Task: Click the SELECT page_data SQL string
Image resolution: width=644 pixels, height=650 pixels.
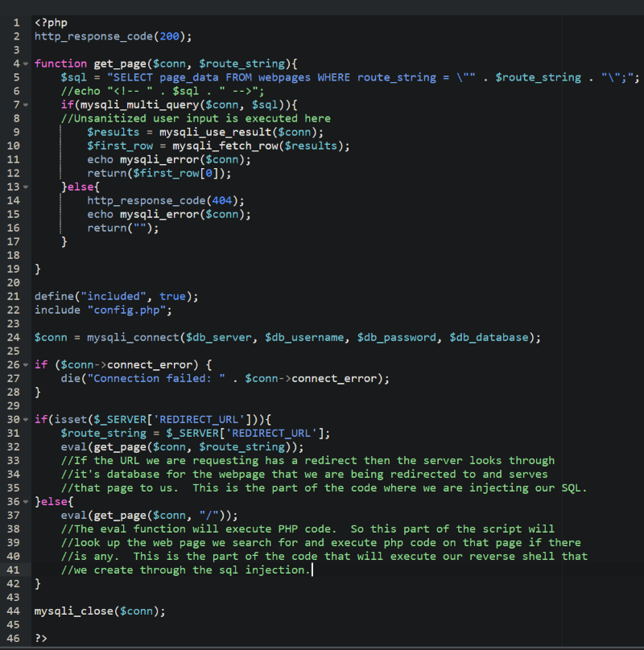Action: click(x=291, y=77)
